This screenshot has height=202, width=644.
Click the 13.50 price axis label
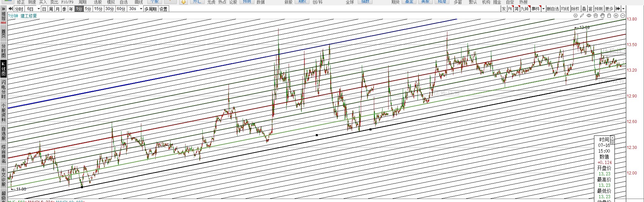pos(632,45)
